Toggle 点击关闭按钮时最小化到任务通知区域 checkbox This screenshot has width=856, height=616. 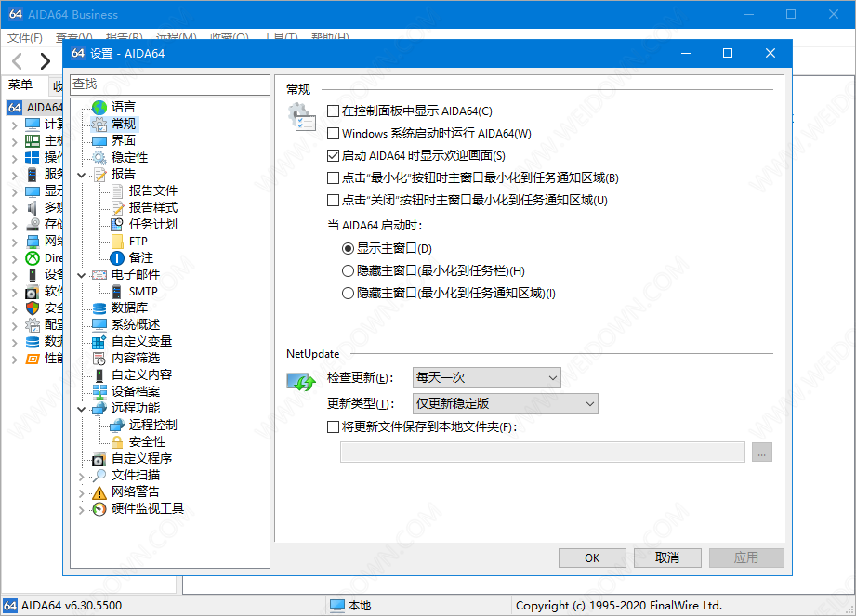tap(333, 201)
